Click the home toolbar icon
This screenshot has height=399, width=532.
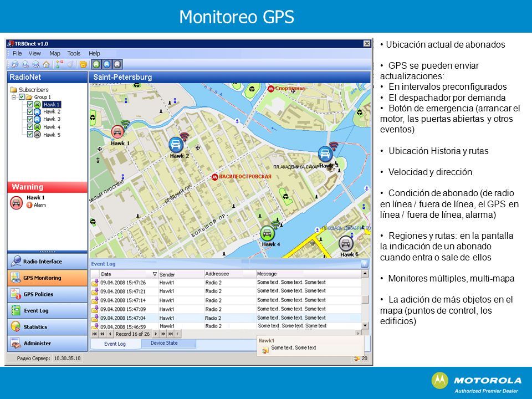click(x=46, y=64)
